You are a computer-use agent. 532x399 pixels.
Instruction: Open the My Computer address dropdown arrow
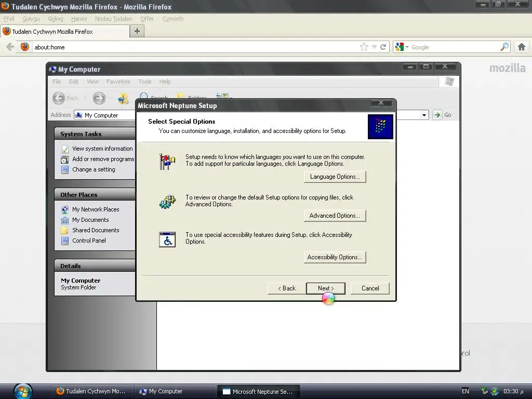(x=424, y=115)
